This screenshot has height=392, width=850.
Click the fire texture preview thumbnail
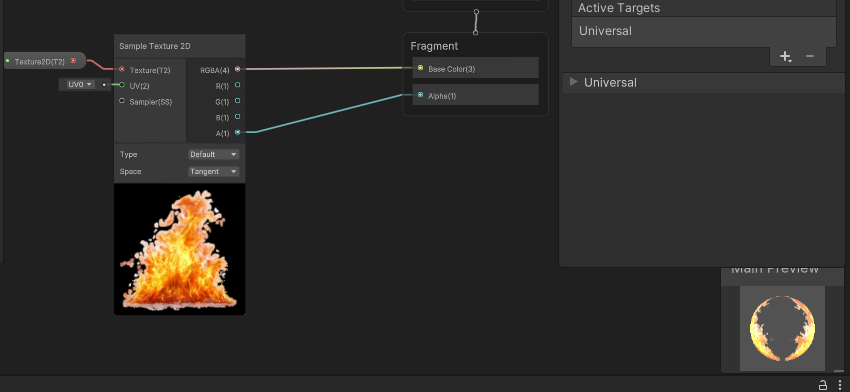click(x=179, y=249)
